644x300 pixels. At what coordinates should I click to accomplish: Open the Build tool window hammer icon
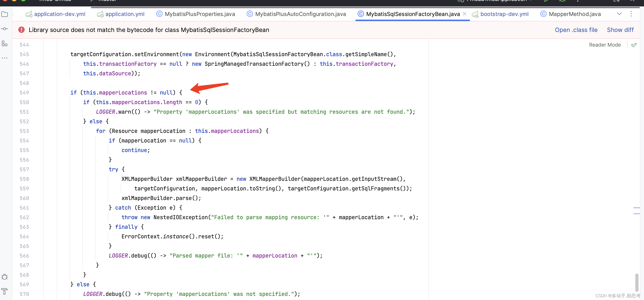[5, 291]
